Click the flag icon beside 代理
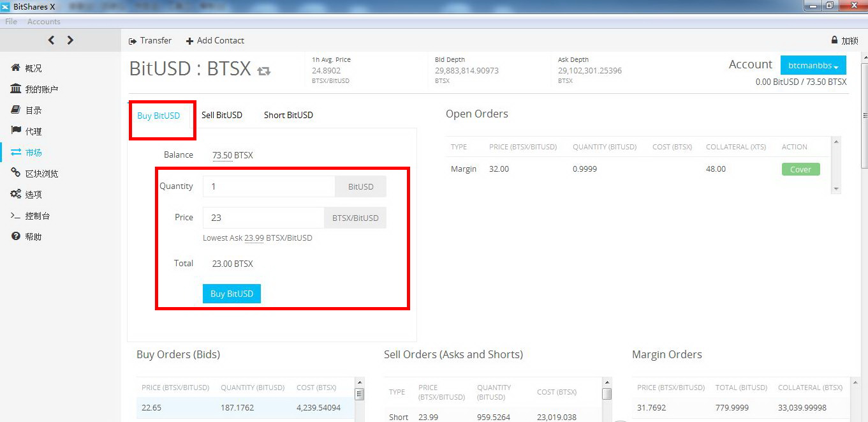The width and height of the screenshot is (868, 422). tap(16, 131)
